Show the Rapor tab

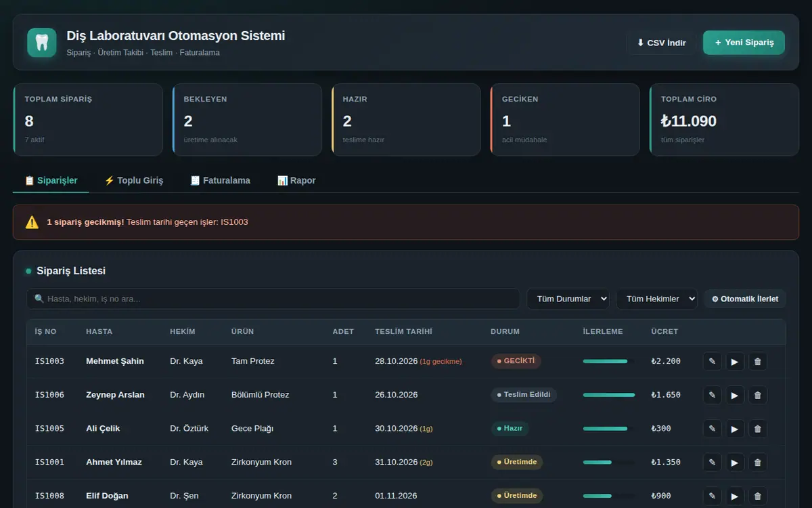(x=296, y=181)
